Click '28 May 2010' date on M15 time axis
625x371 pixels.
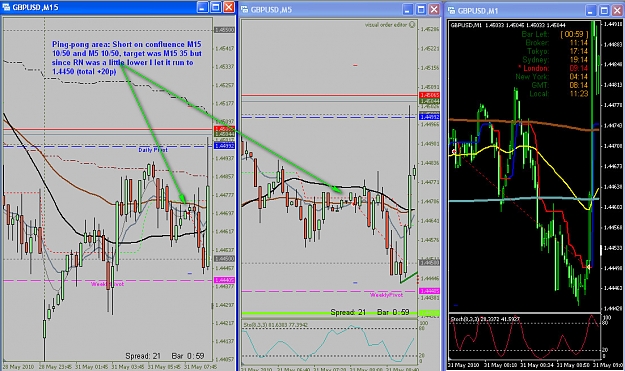(19, 367)
